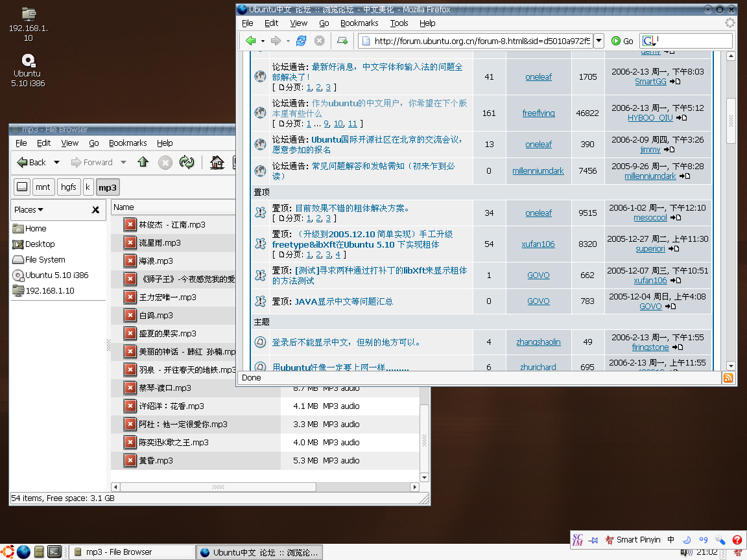Screen dimensions: 747x560
Task: Toggle SCIM punctuation width button
Action: coord(703,539)
